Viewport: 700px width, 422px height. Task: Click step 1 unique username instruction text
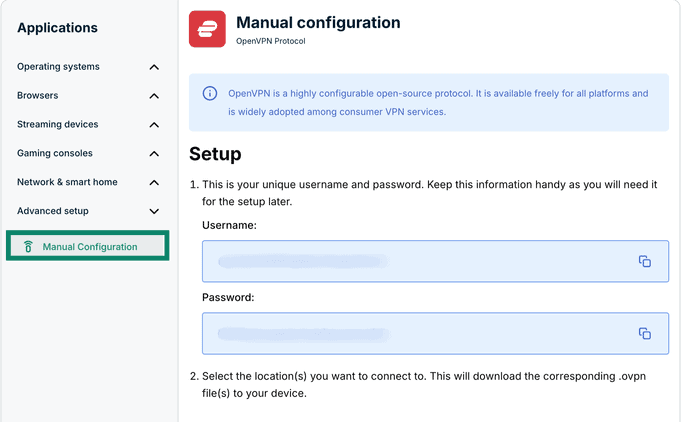429,193
